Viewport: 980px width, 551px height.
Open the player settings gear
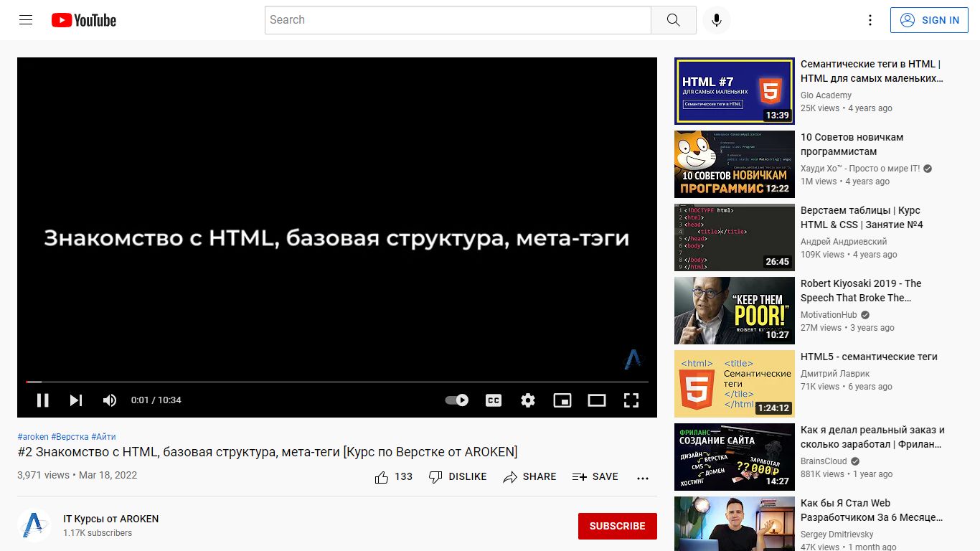528,400
